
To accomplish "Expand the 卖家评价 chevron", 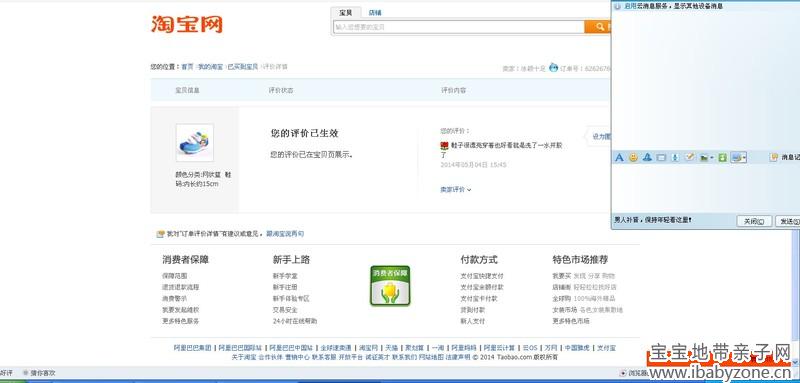I will 469,190.
